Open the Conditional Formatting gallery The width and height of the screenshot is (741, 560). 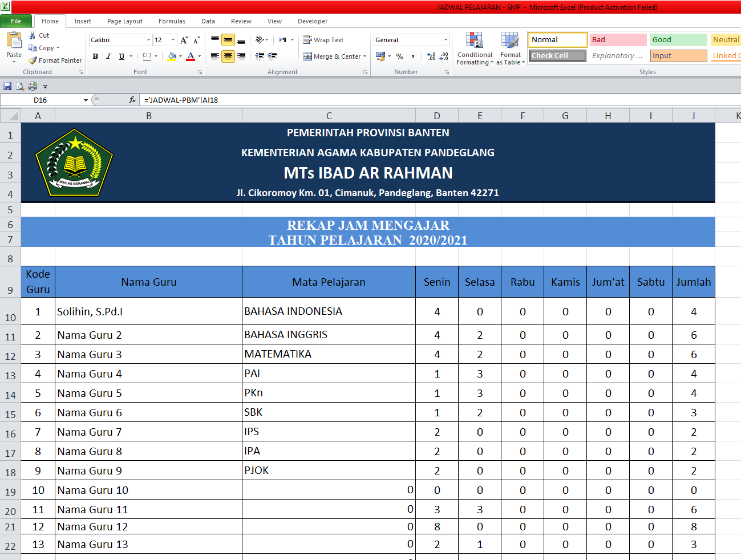tap(474, 48)
